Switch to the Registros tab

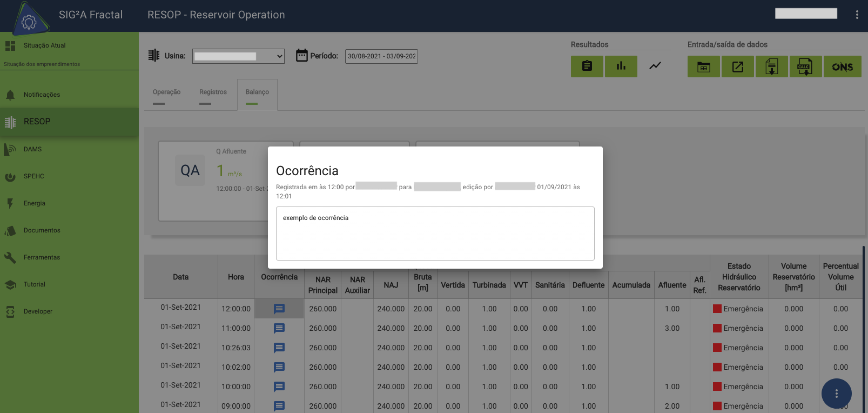(x=213, y=92)
